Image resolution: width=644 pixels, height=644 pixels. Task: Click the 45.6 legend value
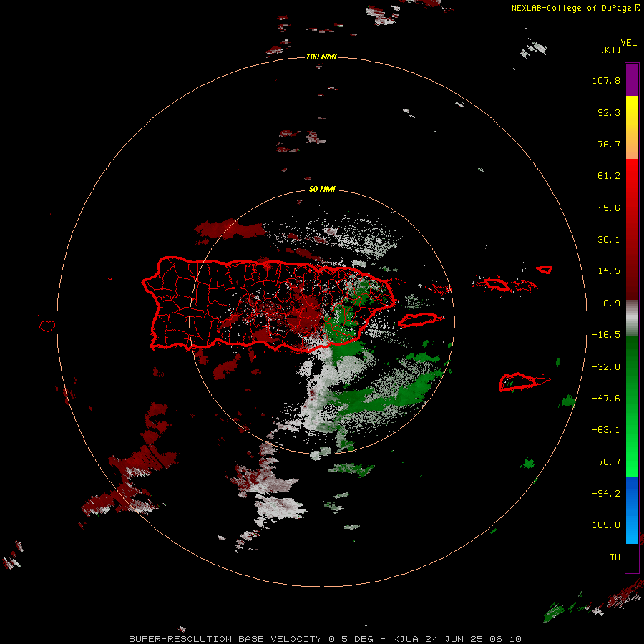[x=609, y=208]
